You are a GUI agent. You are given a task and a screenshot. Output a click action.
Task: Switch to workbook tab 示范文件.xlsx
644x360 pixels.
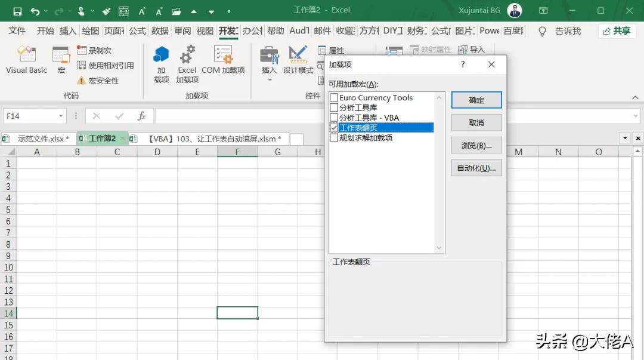tap(39, 139)
